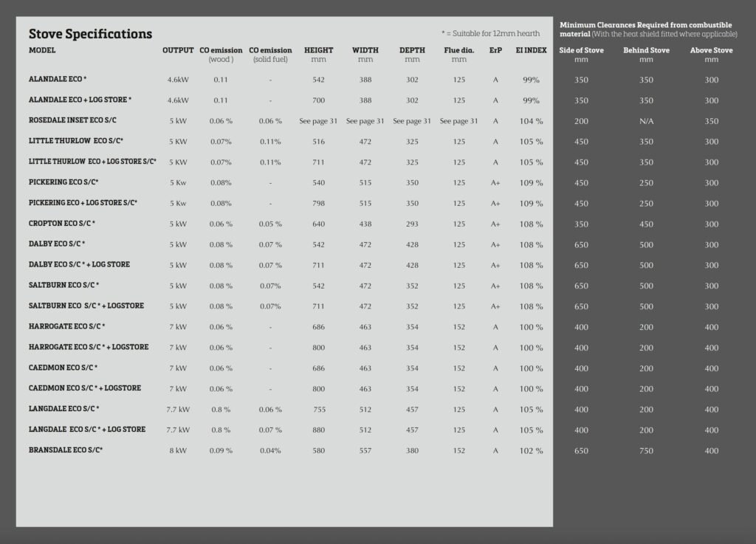The height and width of the screenshot is (544, 756).
Task: Click the 104 % EI index for Rosedale
Action: click(532, 121)
